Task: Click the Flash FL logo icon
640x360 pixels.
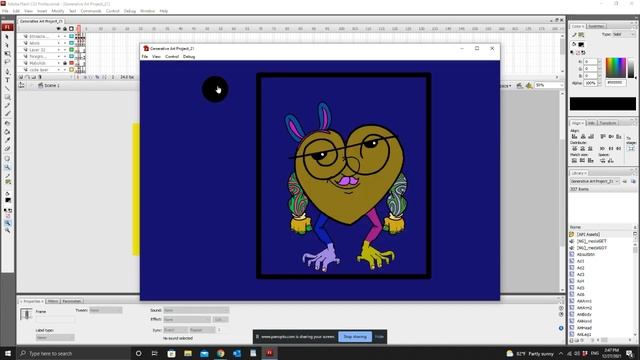Action: [7, 27]
